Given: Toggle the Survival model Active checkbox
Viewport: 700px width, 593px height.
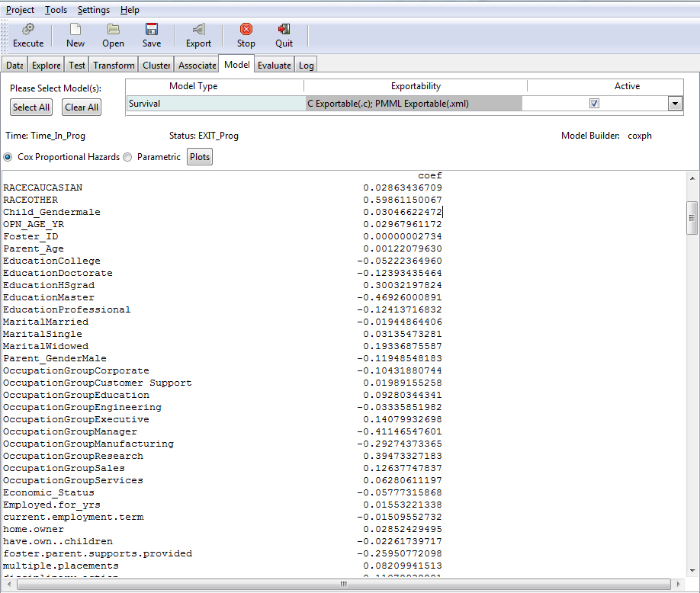Looking at the screenshot, I should pos(594,104).
